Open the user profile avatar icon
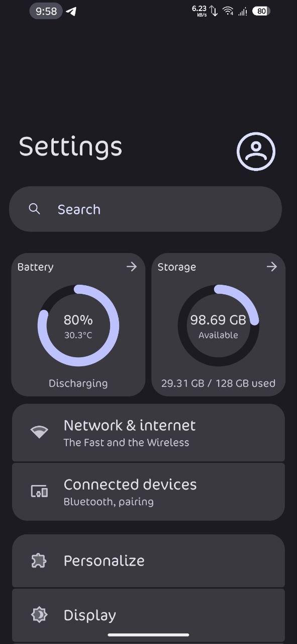Screen dimensions: 297x644 256,151
